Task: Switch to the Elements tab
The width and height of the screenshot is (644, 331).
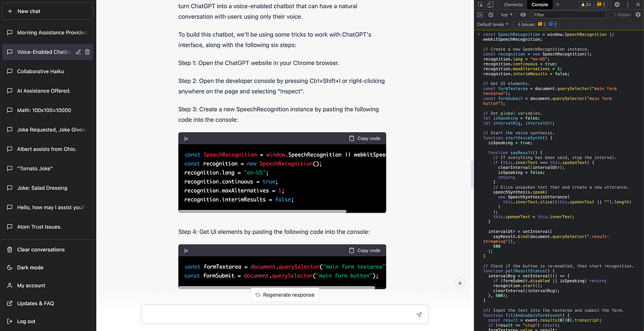Action: click(513, 5)
